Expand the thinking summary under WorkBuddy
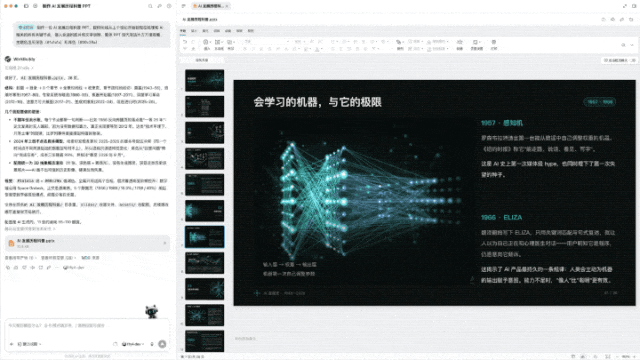 point(19,68)
